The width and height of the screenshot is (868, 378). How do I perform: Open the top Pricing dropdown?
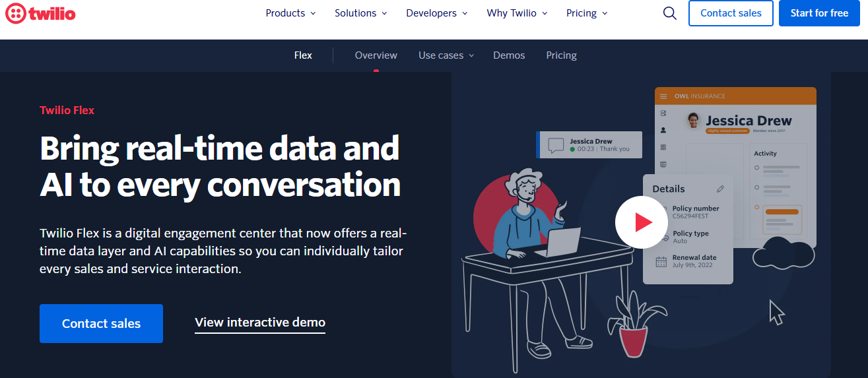pos(587,13)
